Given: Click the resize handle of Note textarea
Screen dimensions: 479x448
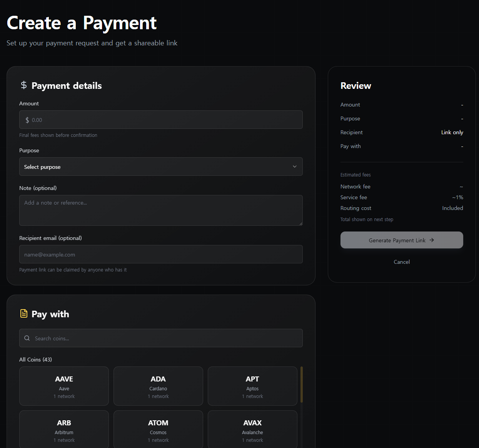Looking at the screenshot, I should [x=300, y=223].
